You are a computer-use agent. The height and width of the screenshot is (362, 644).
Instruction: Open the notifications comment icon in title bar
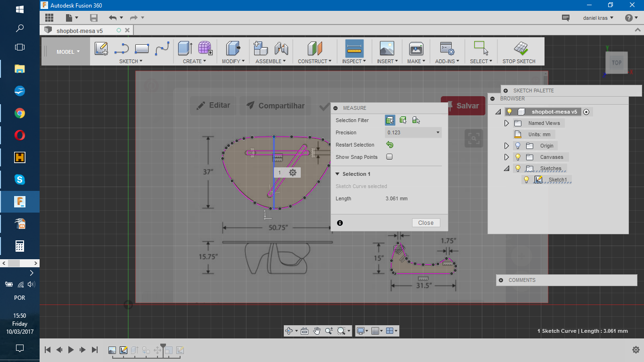566,18
